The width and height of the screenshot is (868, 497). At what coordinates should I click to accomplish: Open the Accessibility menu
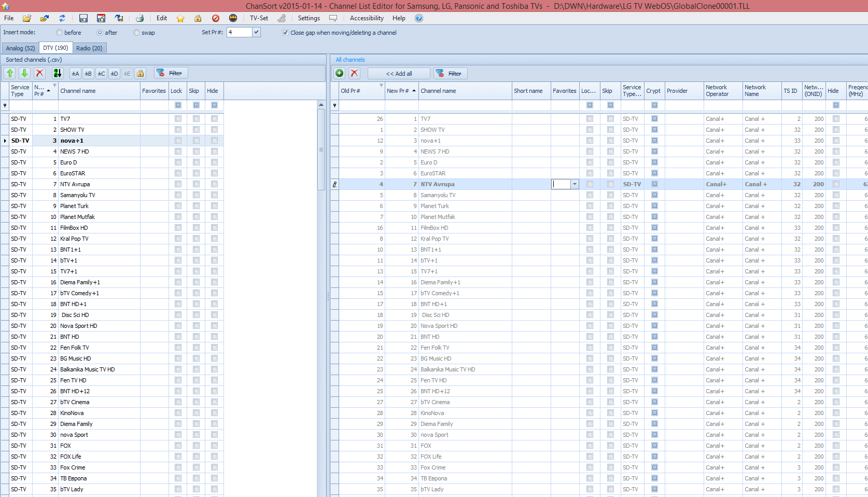367,18
